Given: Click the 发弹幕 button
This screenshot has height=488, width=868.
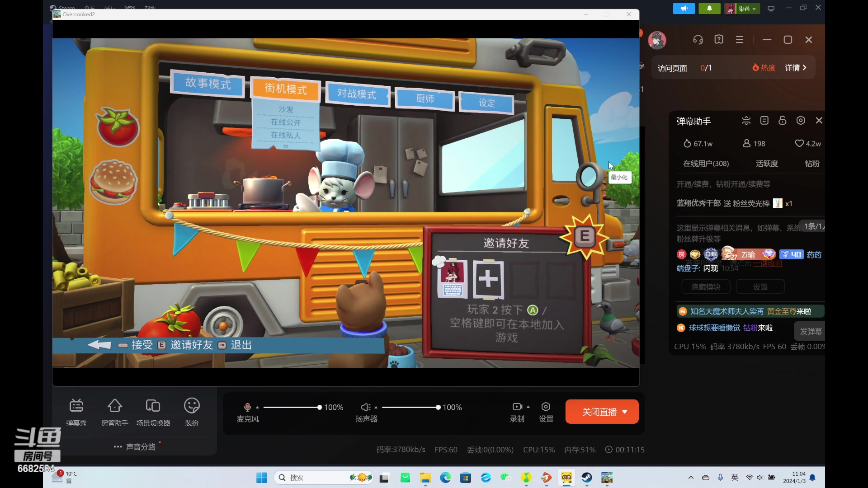Looking at the screenshot, I should (x=811, y=331).
